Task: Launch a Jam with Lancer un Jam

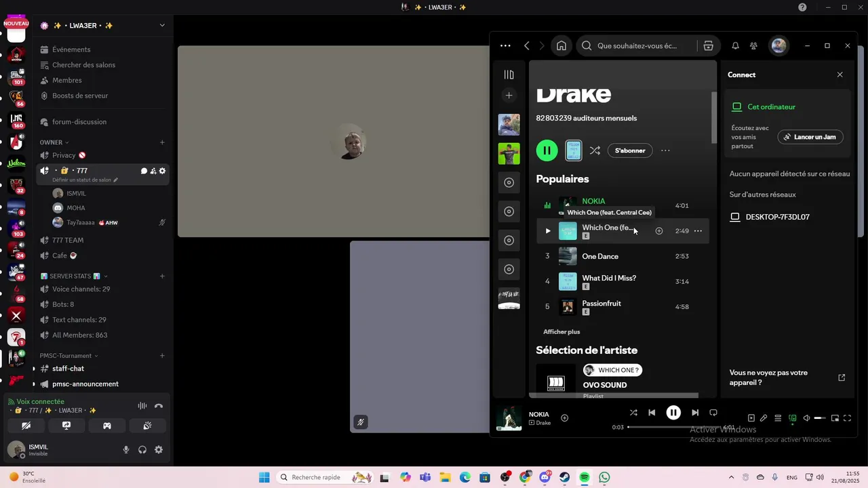Action: point(810,137)
